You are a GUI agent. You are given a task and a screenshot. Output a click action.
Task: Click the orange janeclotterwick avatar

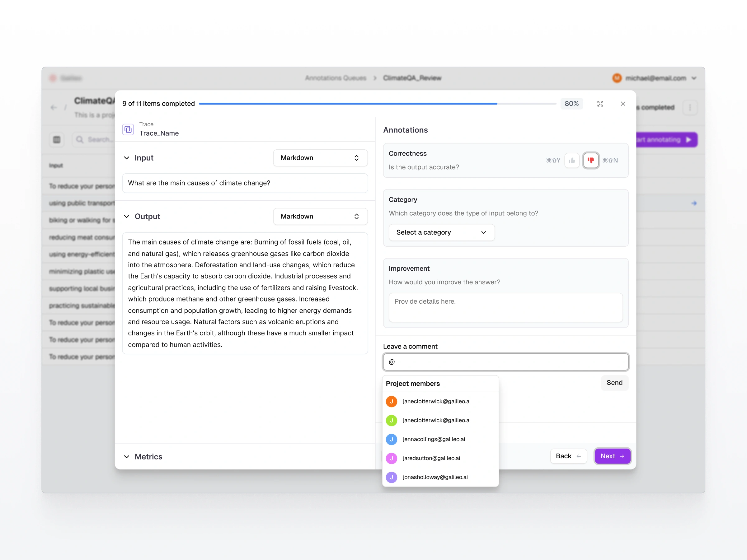point(392,401)
